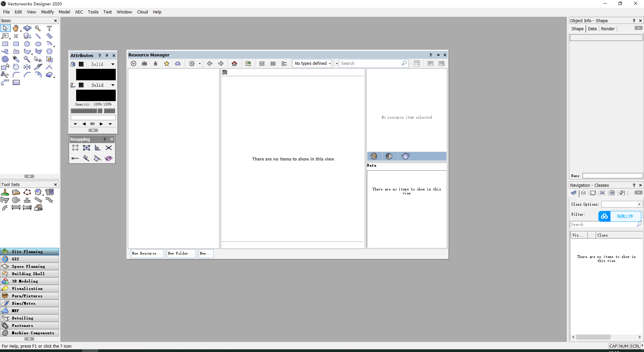Select the Fillet tool

[16, 75]
